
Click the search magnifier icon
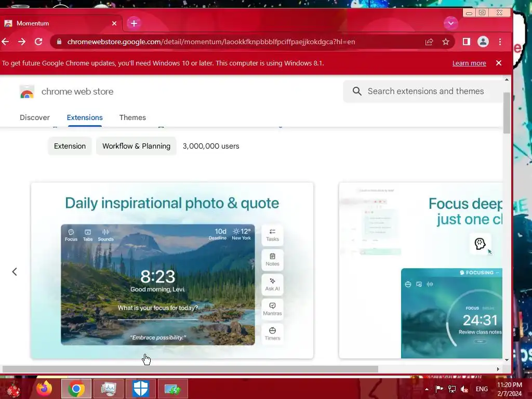[x=357, y=91]
